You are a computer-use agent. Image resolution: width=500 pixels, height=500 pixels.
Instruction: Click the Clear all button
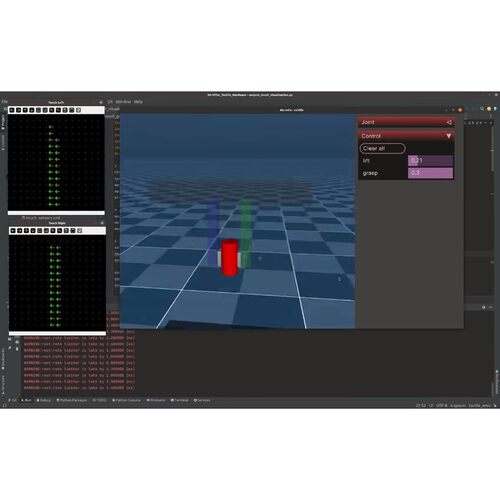point(382,148)
